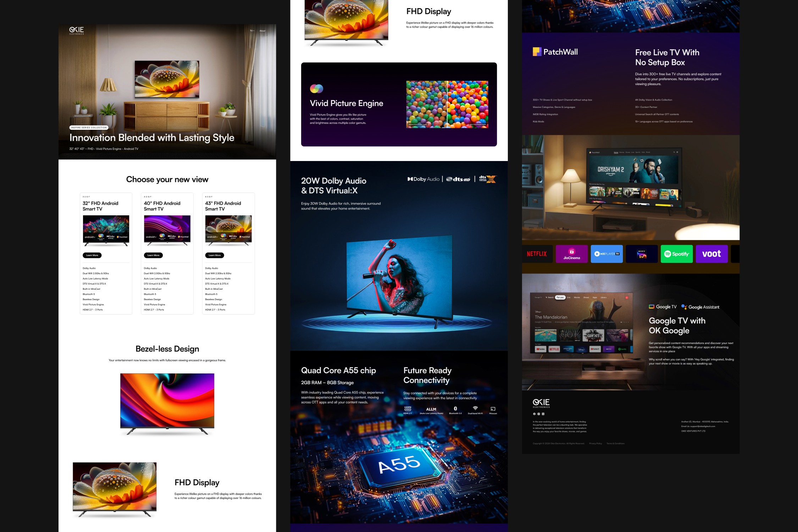The height and width of the screenshot is (532, 798).
Task: Click the Voot app tile
Action: click(x=711, y=254)
